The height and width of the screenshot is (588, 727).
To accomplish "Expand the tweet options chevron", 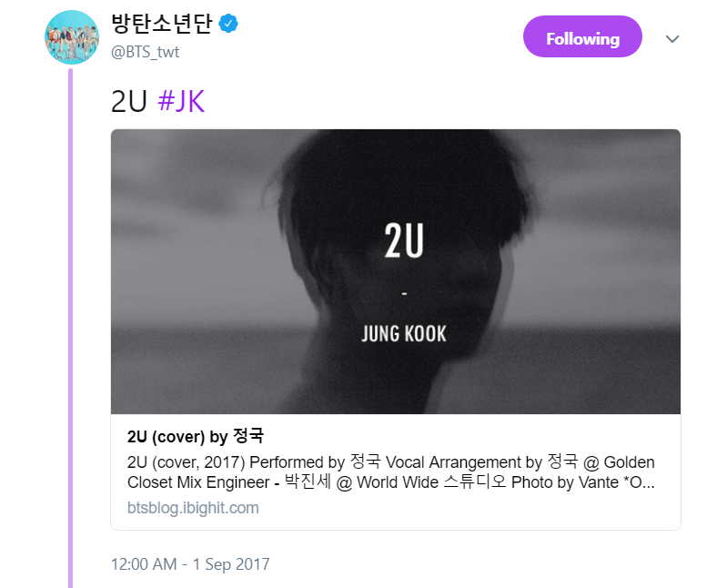I will click(x=672, y=39).
